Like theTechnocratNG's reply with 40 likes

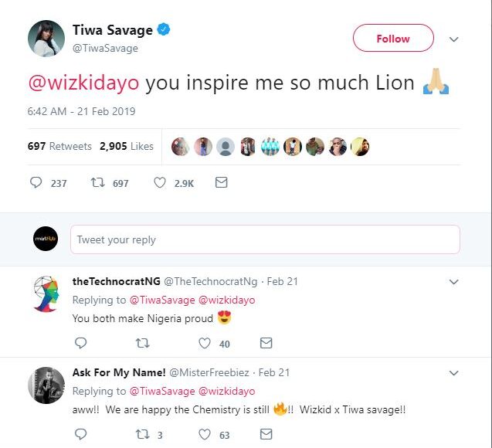point(205,343)
